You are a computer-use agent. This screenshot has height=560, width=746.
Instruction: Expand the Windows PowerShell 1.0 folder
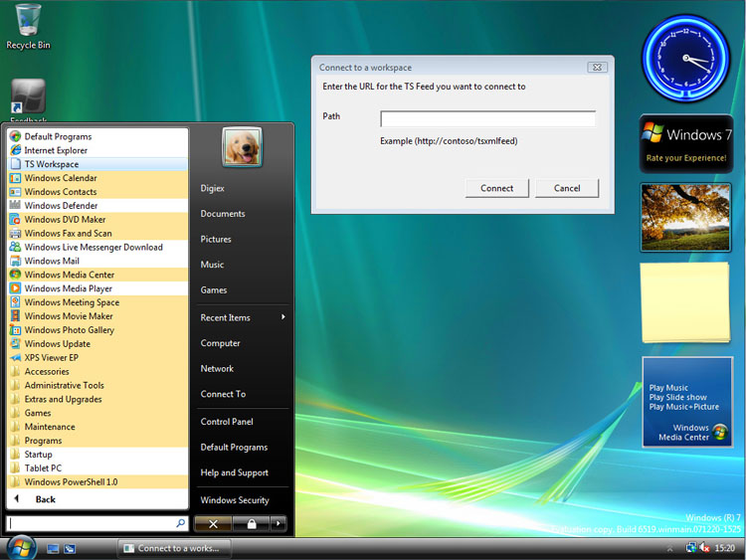click(97, 481)
